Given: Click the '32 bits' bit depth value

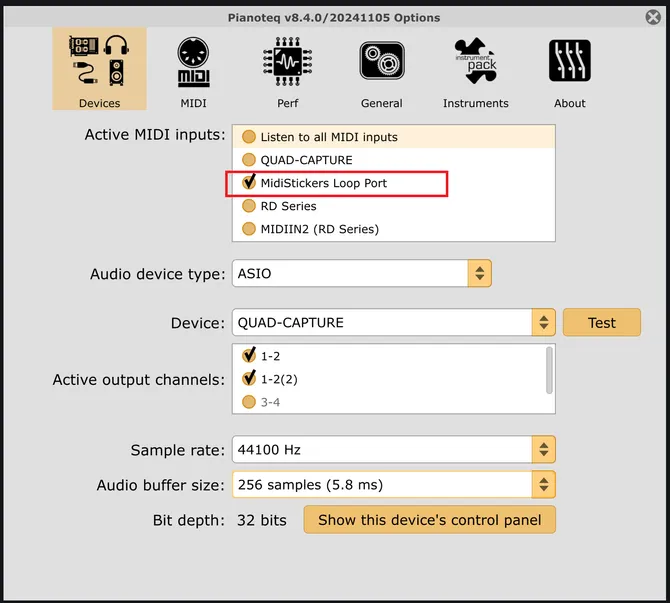Looking at the screenshot, I should [x=262, y=520].
